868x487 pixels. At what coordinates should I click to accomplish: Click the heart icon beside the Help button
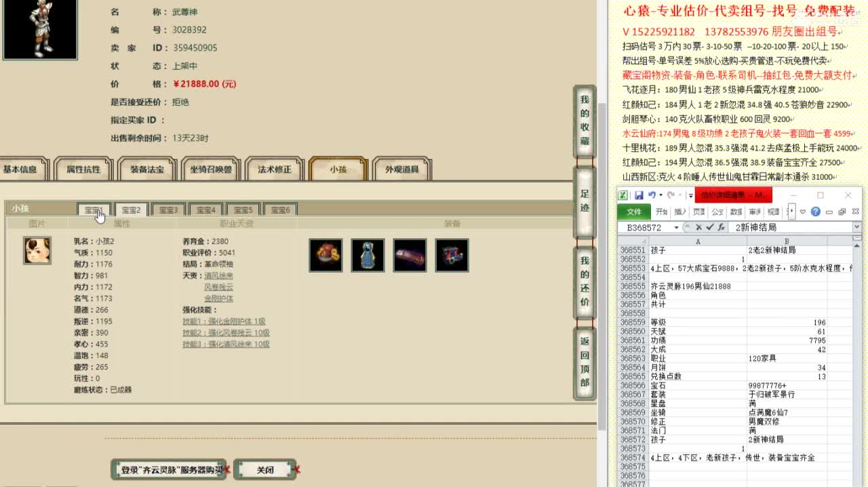click(x=804, y=211)
